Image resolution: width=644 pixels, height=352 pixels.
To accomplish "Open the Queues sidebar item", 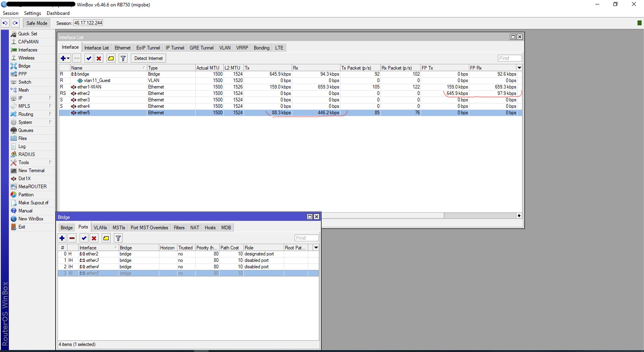I will point(26,130).
